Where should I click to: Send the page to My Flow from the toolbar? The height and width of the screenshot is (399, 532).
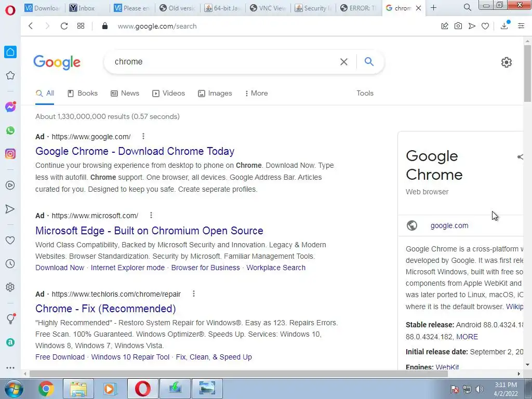[x=472, y=26]
